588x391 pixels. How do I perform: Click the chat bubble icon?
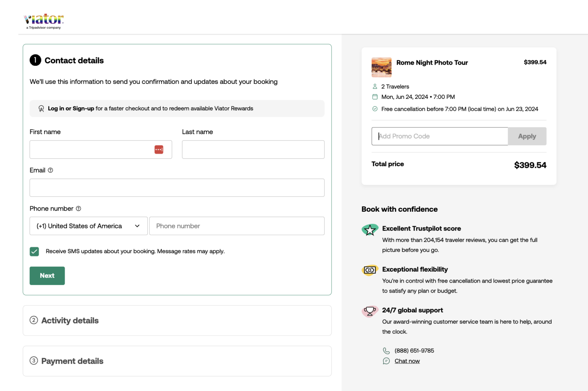(386, 361)
